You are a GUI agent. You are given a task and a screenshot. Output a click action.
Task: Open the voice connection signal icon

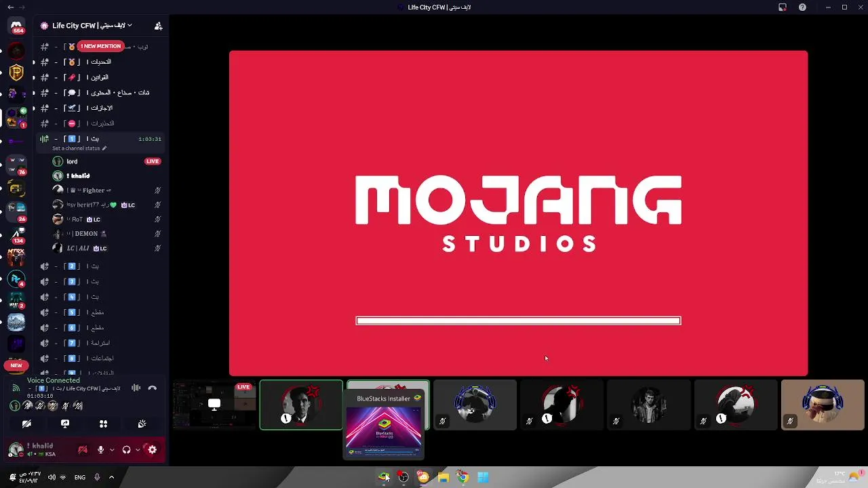coord(15,388)
